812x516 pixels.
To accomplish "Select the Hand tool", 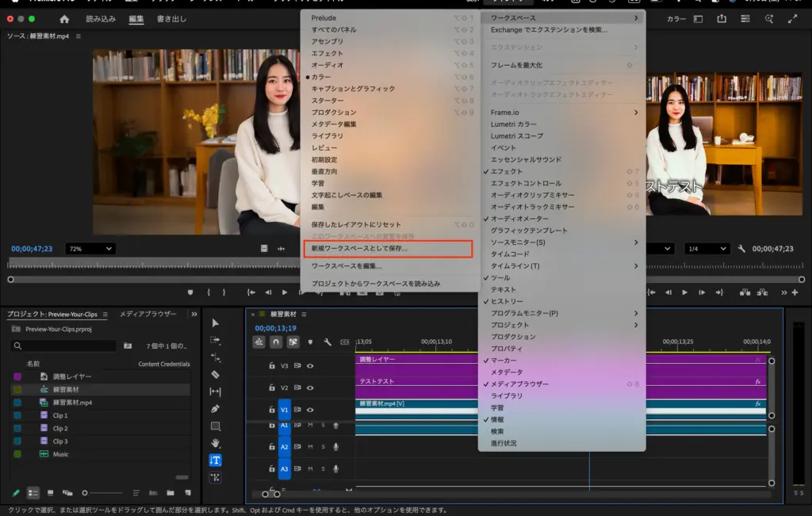I will (215, 443).
